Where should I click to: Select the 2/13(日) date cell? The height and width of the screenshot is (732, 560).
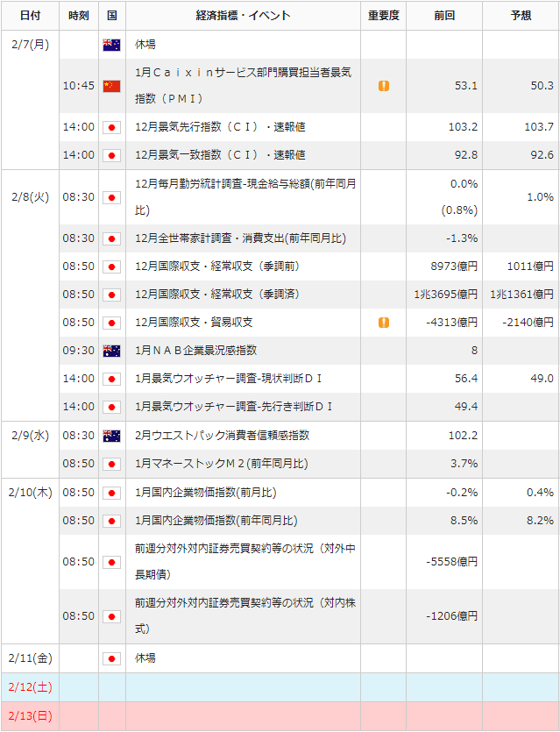[x=31, y=716]
